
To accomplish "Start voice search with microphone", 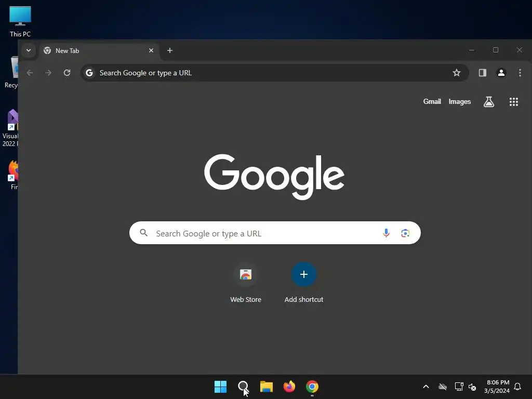I will [386, 233].
